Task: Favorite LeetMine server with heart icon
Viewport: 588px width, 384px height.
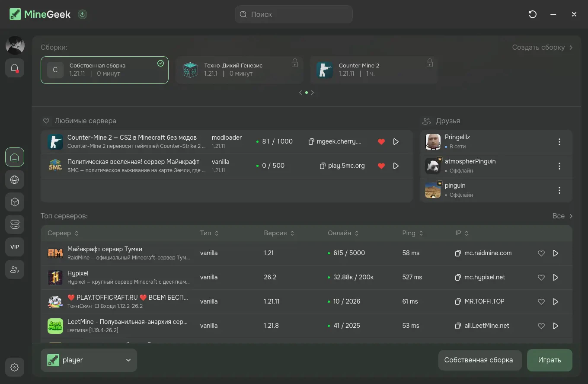Action: pyautogui.click(x=541, y=326)
